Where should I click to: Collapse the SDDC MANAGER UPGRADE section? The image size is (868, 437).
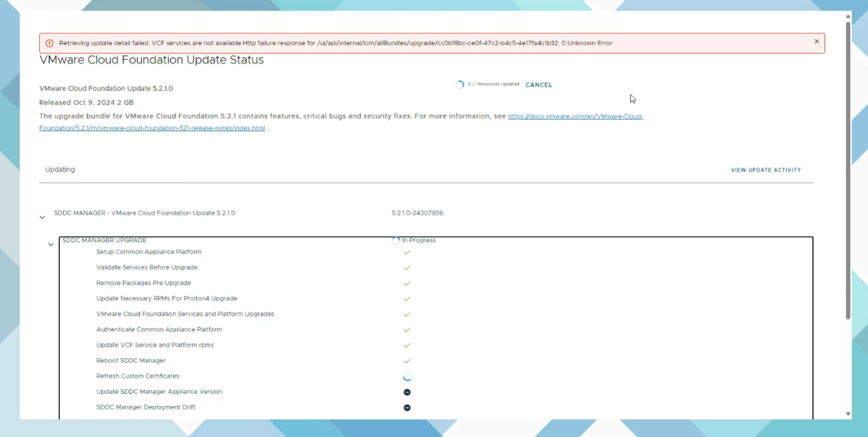(x=51, y=244)
